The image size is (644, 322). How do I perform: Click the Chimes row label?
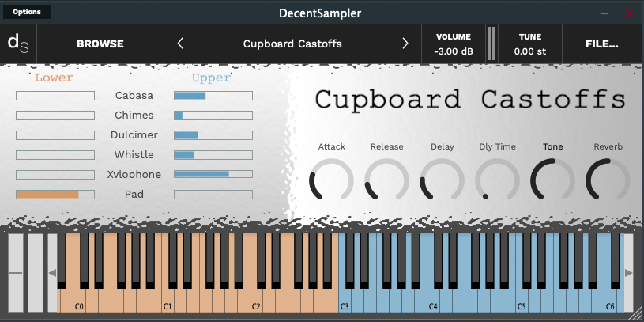[134, 116]
